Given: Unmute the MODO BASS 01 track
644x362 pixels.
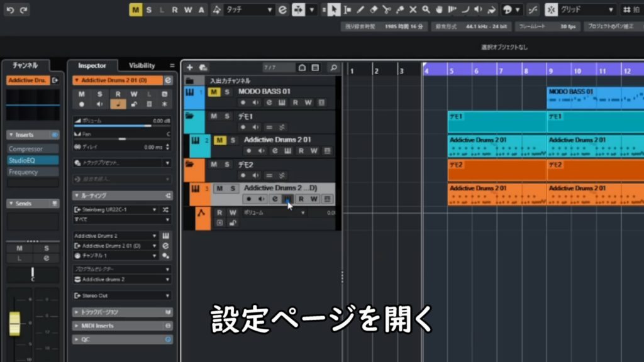Looking at the screenshot, I should [213, 92].
